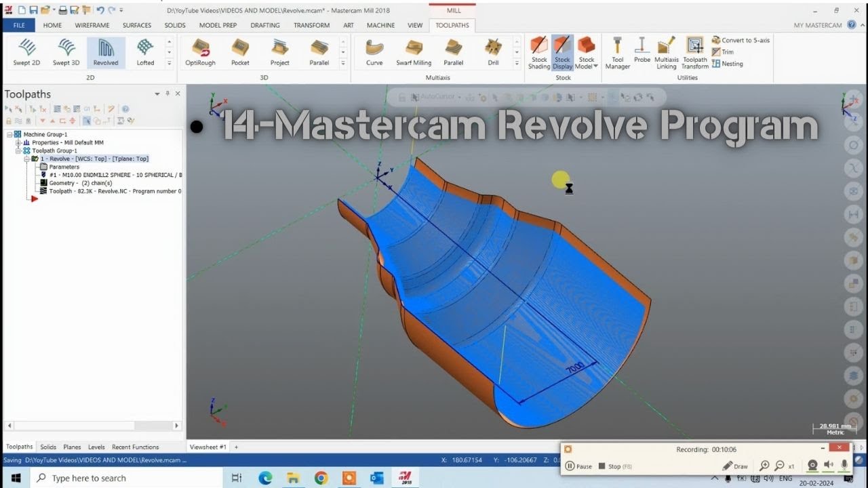Switch to the SOLIDS ribbon tab
The image size is (868, 488).
pyautogui.click(x=175, y=25)
